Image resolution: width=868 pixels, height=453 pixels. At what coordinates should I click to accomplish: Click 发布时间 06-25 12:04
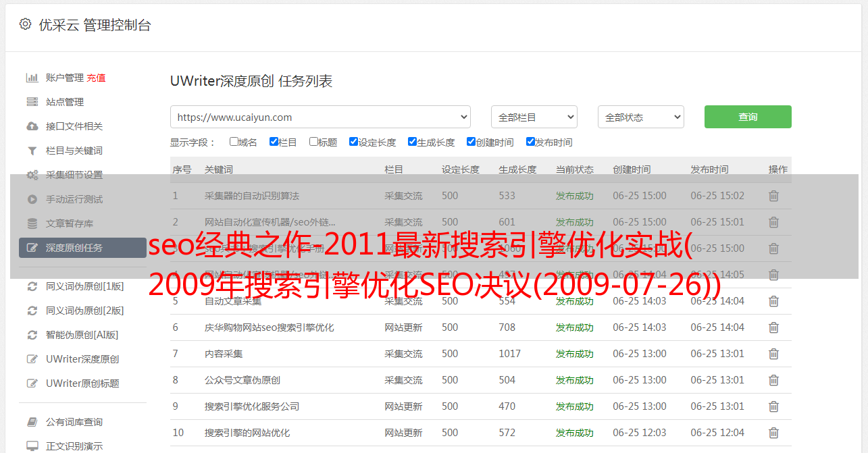coord(717,433)
